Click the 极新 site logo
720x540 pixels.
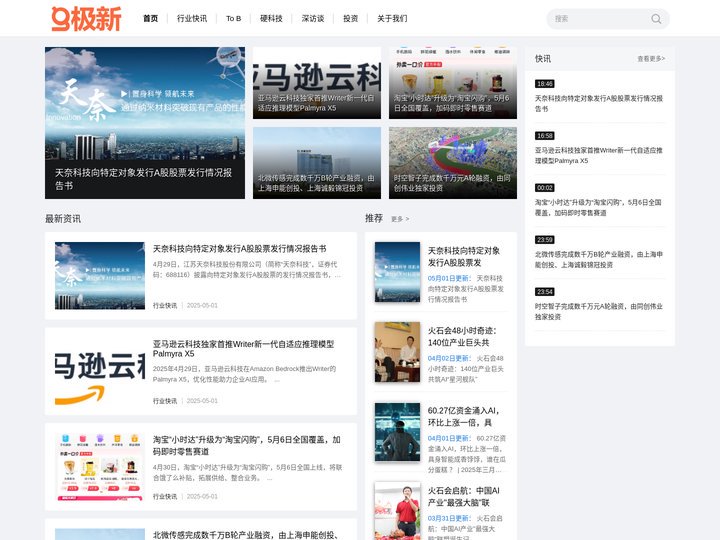(86, 19)
